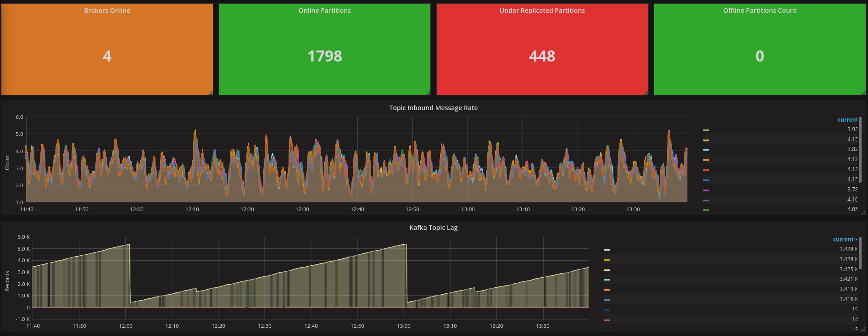Click the yellow series swatch with value 4.15
Image resolution: width=868 pixels, height=336 pixels.
(706, 140)
